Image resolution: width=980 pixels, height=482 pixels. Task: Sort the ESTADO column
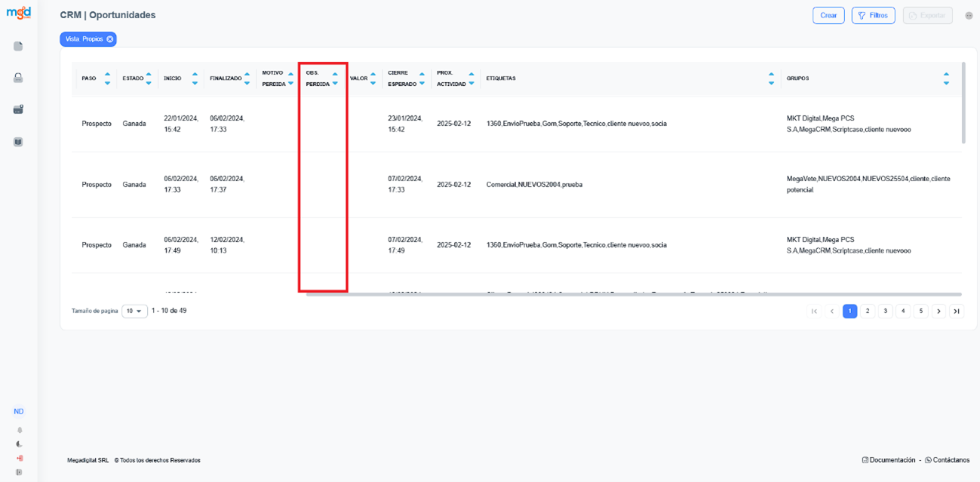(x=148, y=78)
